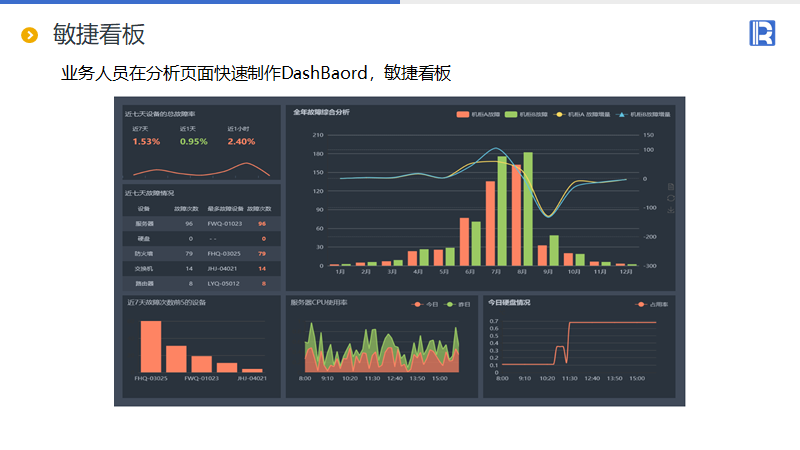Click the 1.53% seven-day failure rate
Image resolution: width=800 pixels, height=450 pixels.
pos(146,142)
